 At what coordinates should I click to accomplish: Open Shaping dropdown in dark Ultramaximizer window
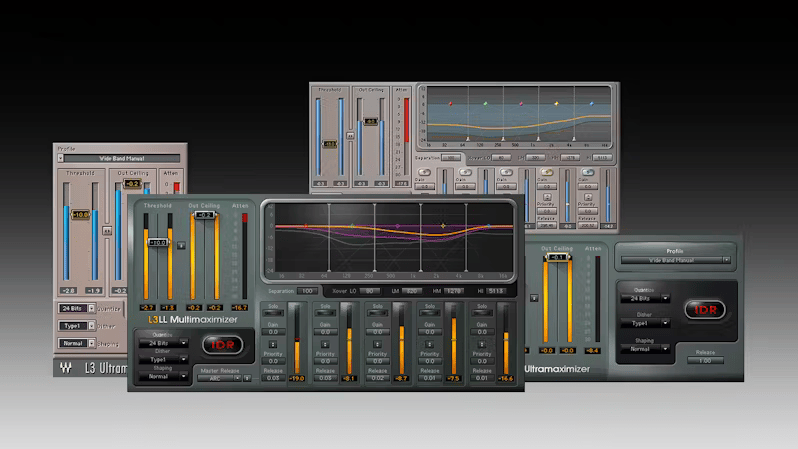click(x=645, y=349)
